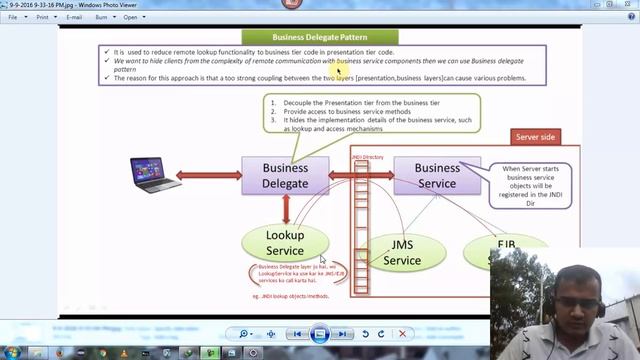The width and height of the screenshot is (640, 360).
Task: Click the 'JNDI Directory' label
Action: [367, 157]
